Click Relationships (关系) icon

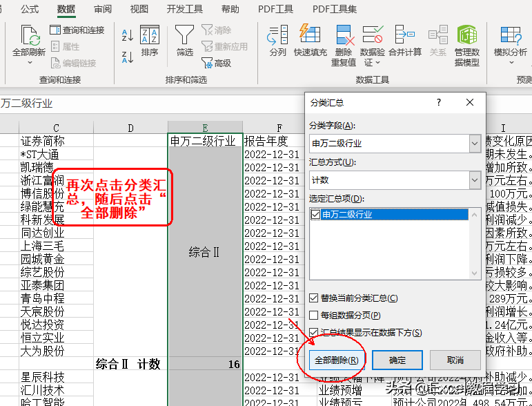point(437,35)
